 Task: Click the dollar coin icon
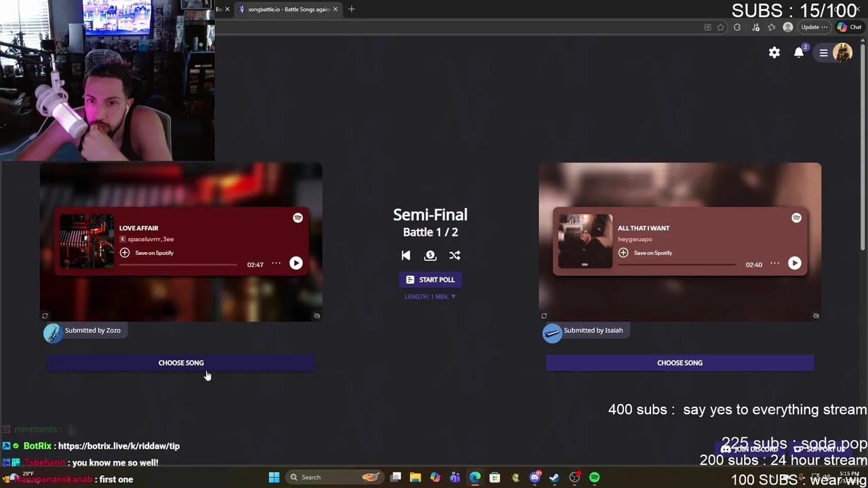pyautogui.click(x=430, y=256)
